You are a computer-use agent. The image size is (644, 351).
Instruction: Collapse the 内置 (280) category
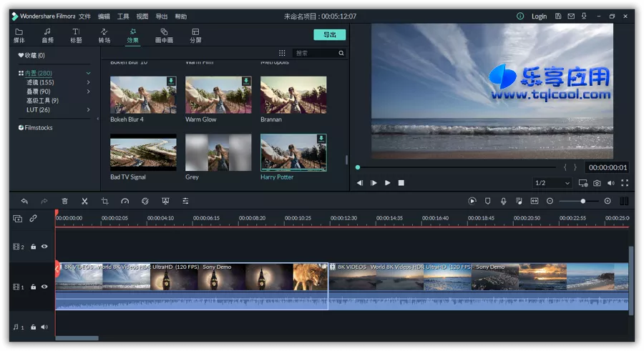[88, 73]
